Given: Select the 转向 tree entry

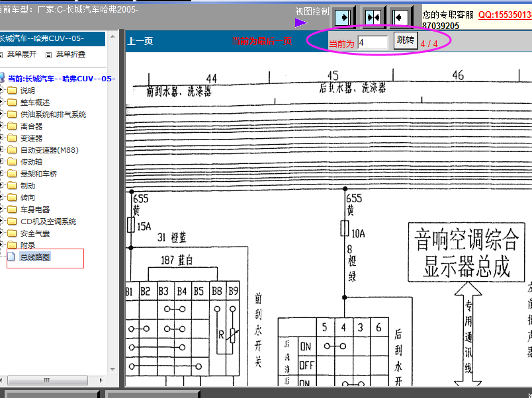Looking at the screenshot, I should coord(28,197).
